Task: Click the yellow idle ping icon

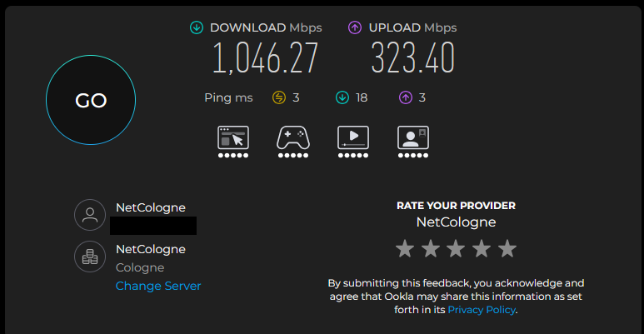Action: tap(279, 97)
